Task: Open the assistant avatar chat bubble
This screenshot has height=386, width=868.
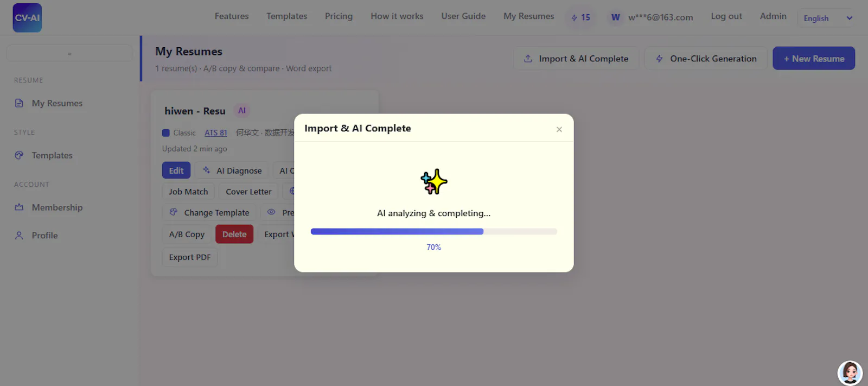Action: (850, 372)
